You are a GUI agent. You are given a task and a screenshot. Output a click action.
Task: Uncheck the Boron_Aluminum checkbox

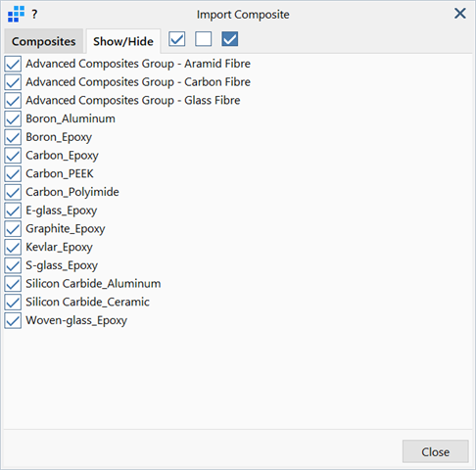[x=13, y=118]
